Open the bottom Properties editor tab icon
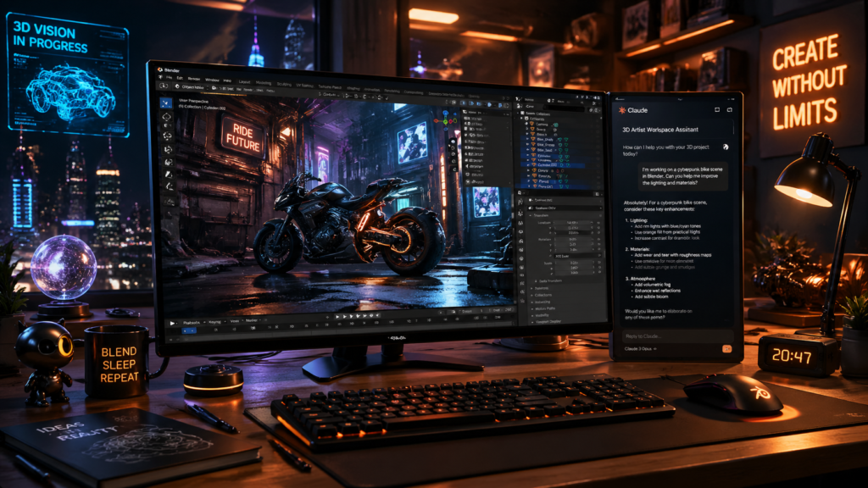 [520, 301]
